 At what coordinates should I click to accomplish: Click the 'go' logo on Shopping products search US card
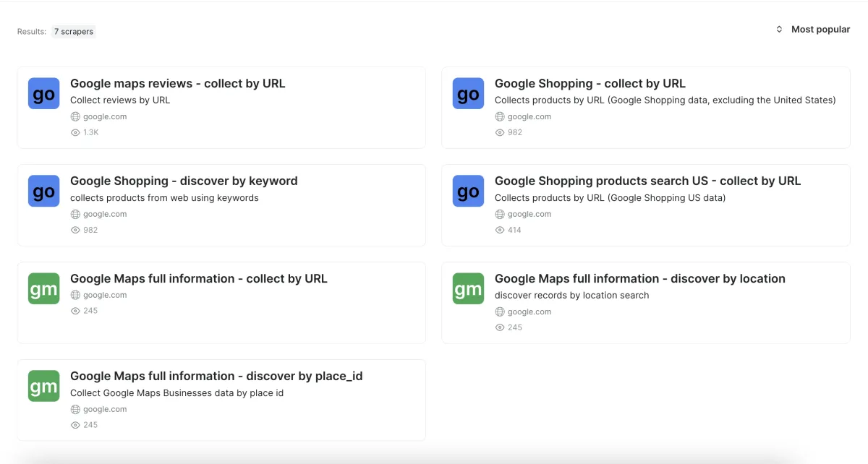tap(468, 192)
